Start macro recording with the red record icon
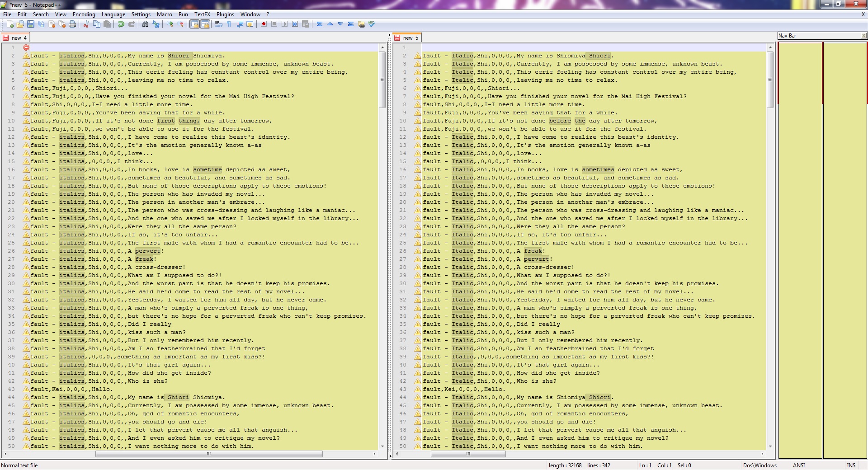Image resolution: width=868 pixels, height=470 pixels. click(264, 24)
